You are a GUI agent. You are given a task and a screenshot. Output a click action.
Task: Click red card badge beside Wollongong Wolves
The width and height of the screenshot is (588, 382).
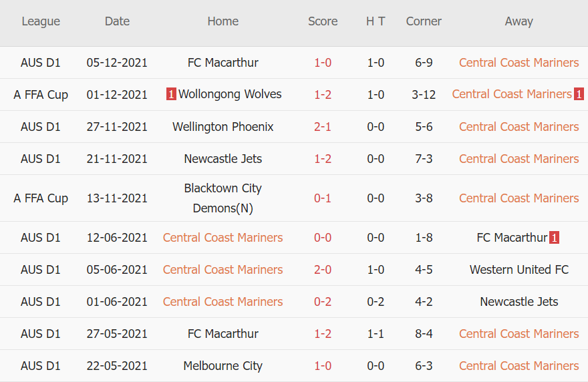171,93
